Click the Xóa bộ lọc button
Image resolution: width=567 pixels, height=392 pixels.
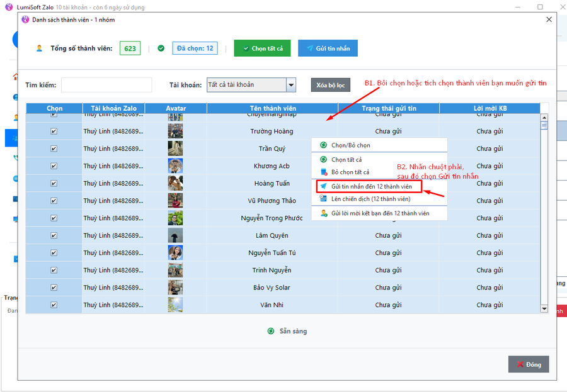[x=330, y=85]
